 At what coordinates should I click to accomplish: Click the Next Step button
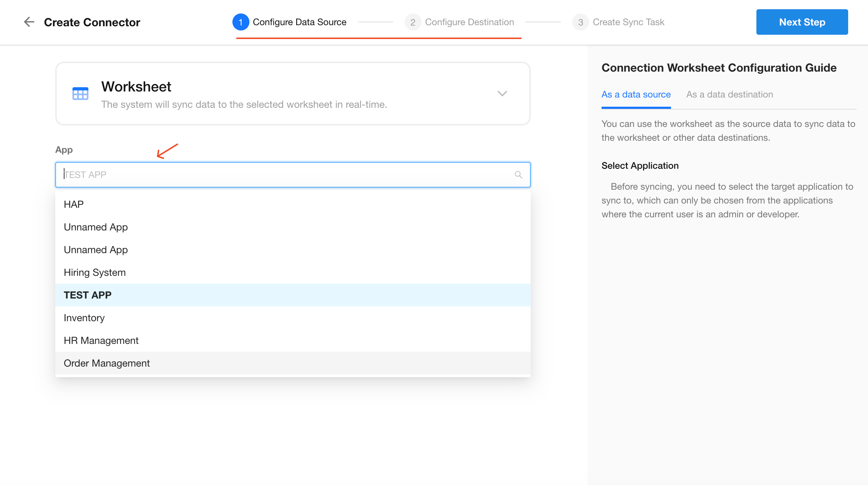pos(802,22)
